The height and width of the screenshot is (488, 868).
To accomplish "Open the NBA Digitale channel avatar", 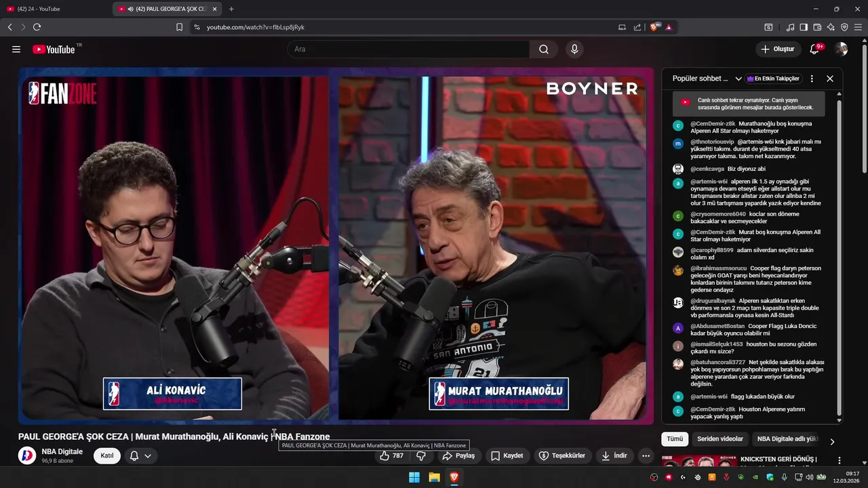I will tap(27, 455).
